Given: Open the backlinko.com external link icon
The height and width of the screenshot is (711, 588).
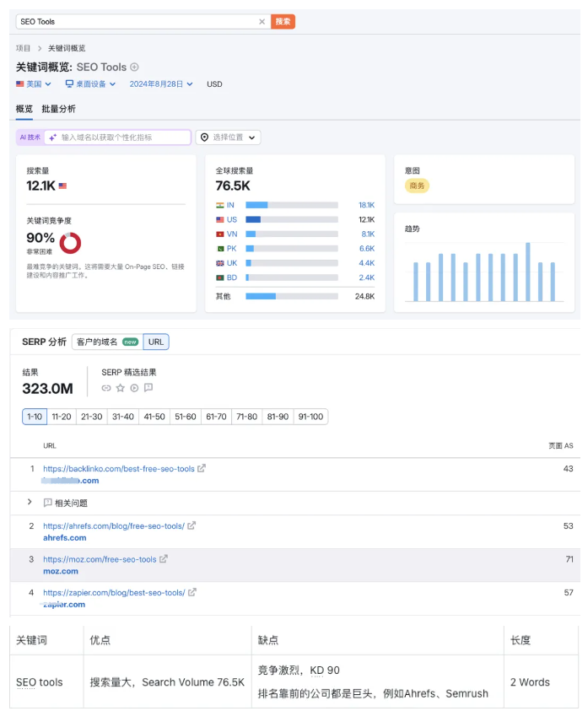Looking at the screenshot, I should (x=202, y=469).
